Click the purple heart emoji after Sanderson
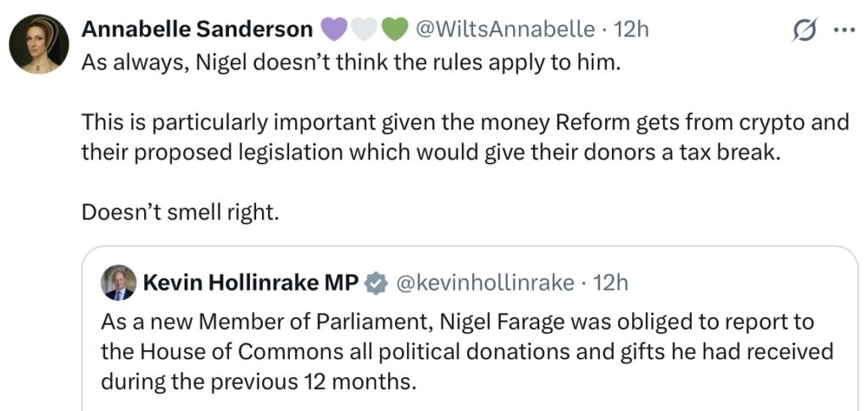 click(x=335, y=30)
